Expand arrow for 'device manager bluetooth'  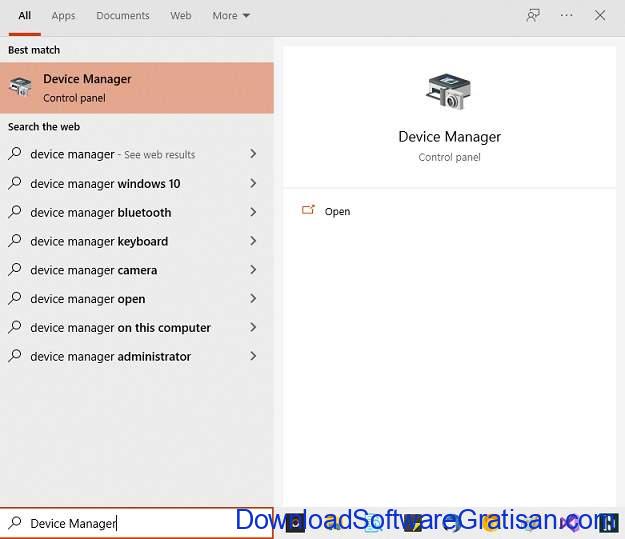(x=253, y=212)
